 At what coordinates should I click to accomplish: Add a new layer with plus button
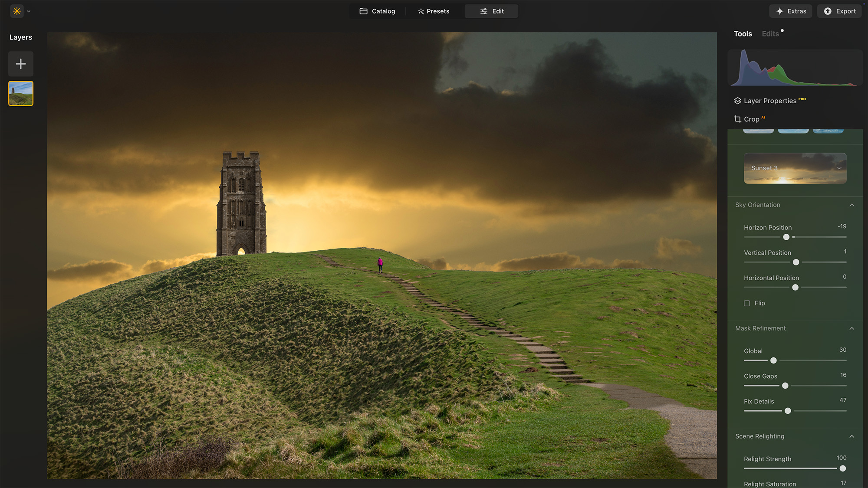[21, 64]
